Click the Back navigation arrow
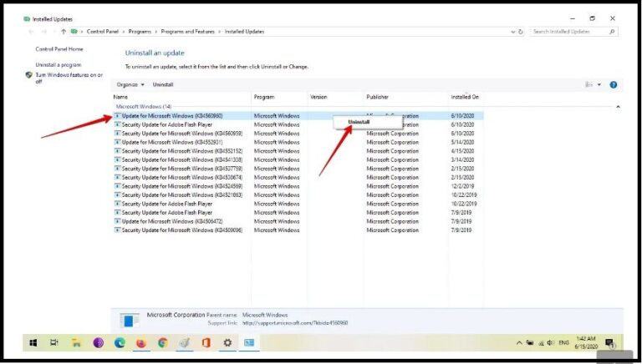The width and height of the screenshot is (642, 364). (x=32, y=32)
